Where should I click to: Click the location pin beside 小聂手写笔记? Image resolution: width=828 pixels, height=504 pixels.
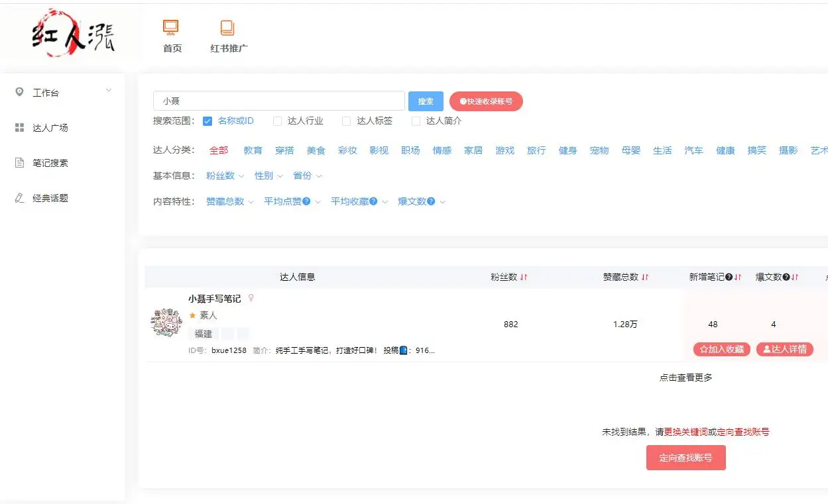point(250,298)
